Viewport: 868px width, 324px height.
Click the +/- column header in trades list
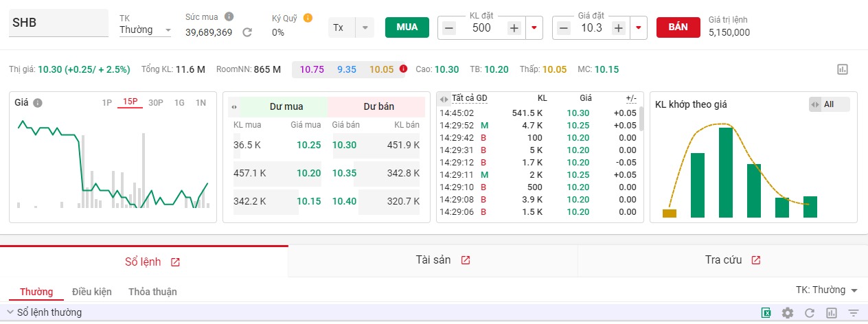(x=631, y=98)
